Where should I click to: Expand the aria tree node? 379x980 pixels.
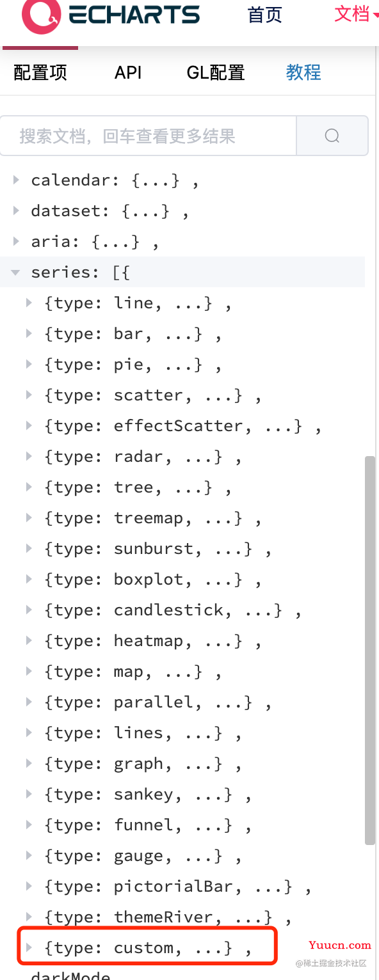pos(16,242)
